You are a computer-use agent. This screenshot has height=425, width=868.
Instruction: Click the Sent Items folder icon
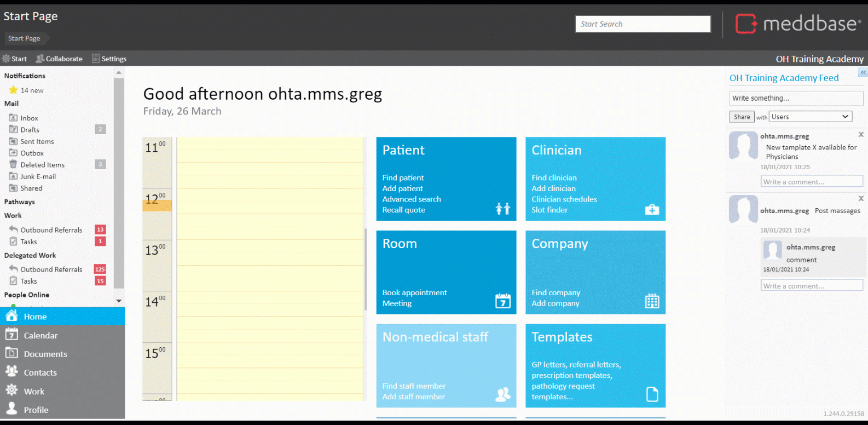pos(13,141)
